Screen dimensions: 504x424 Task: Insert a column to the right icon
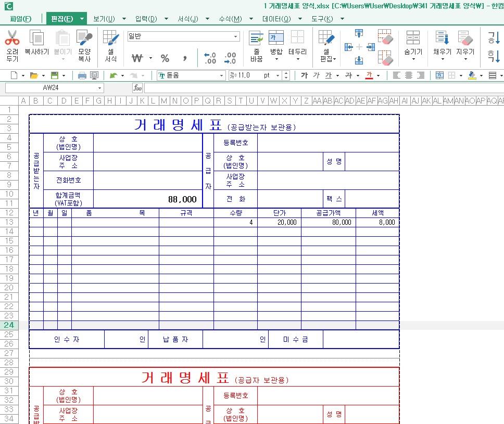pyautogui.click(x=371, y=47)
